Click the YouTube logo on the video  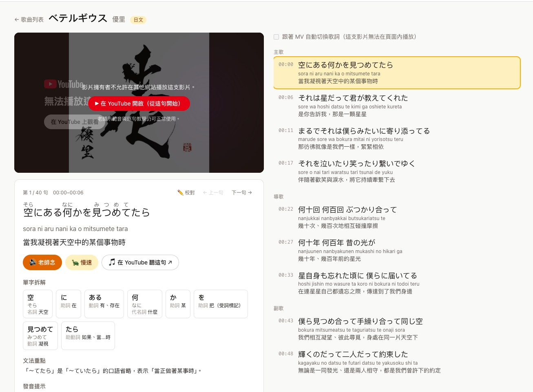coord(64,84)
